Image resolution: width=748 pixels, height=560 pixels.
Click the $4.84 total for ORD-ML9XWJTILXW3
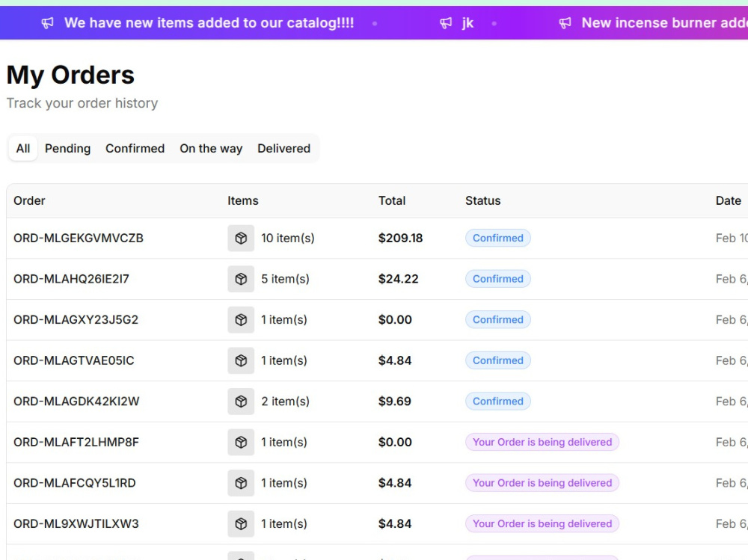(x=395, y=524)
